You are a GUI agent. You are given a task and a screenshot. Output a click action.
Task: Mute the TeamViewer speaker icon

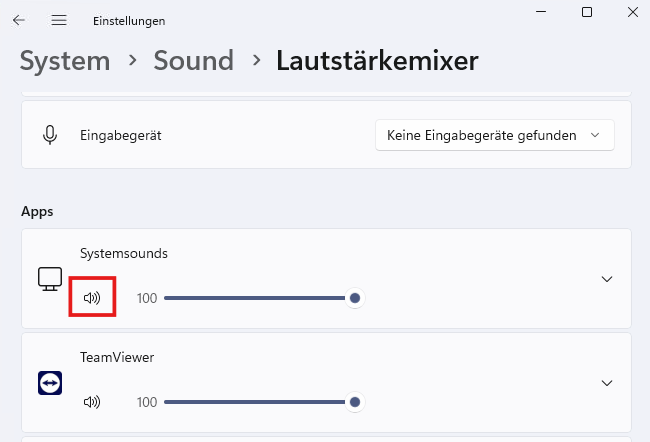pyautogui.click(x=92, y=402)
